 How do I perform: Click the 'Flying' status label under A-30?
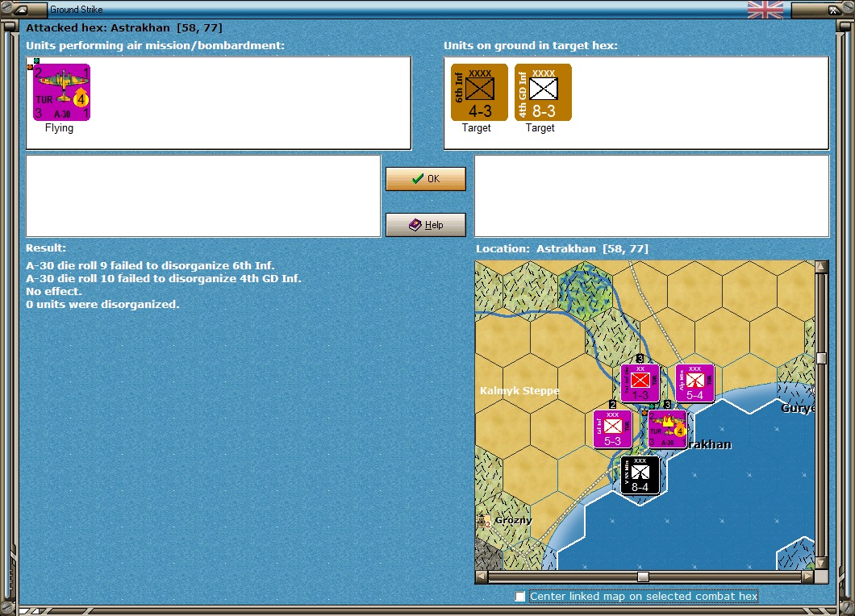[59, 127]
